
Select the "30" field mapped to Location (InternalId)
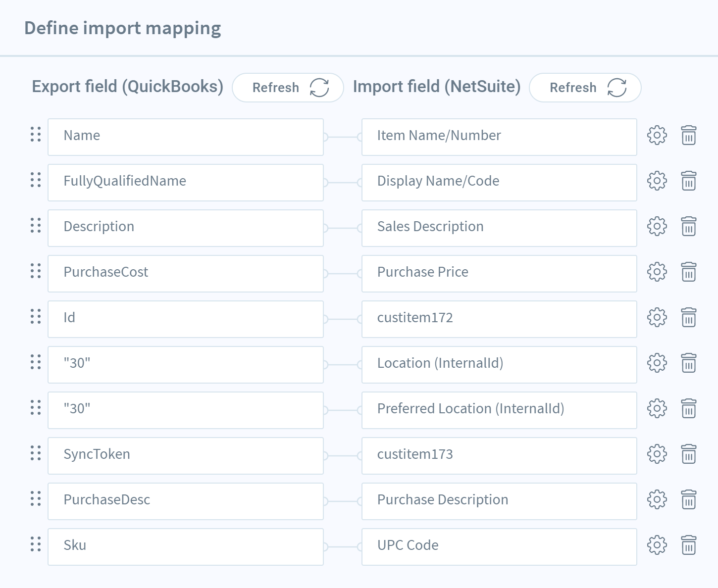pos(186,365)
